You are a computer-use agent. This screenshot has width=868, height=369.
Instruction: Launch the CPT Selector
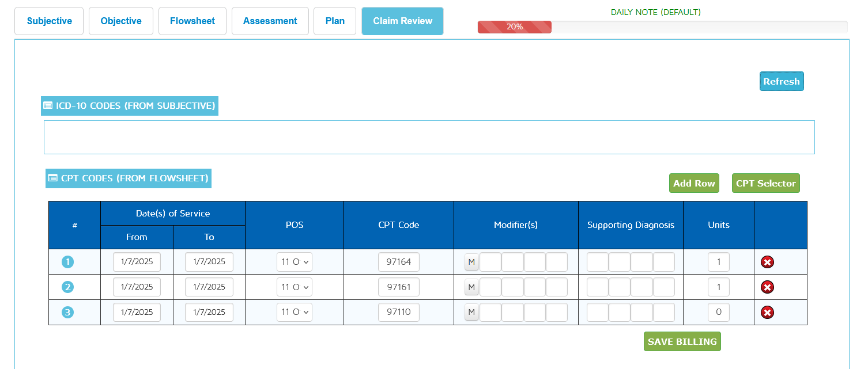pyautogui.click(x=765, y=183)
